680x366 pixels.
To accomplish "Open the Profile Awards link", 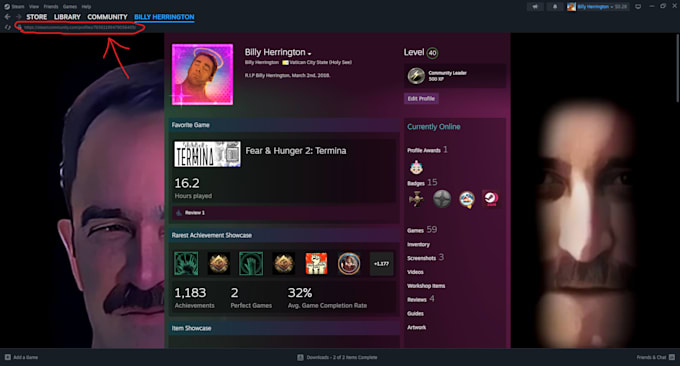I will click(x=427, y=150).
